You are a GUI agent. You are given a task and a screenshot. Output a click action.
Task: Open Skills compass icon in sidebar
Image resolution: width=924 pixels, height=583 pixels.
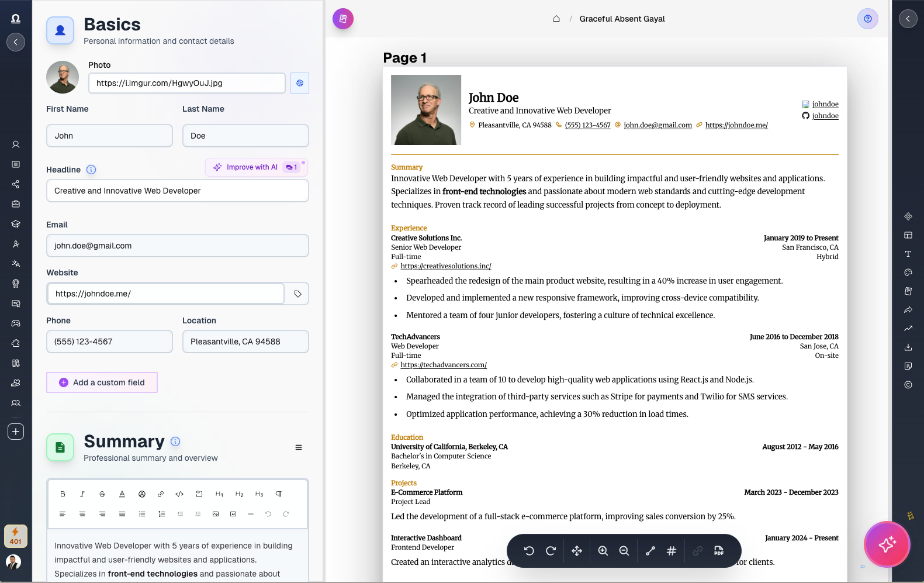pos(16,244)
